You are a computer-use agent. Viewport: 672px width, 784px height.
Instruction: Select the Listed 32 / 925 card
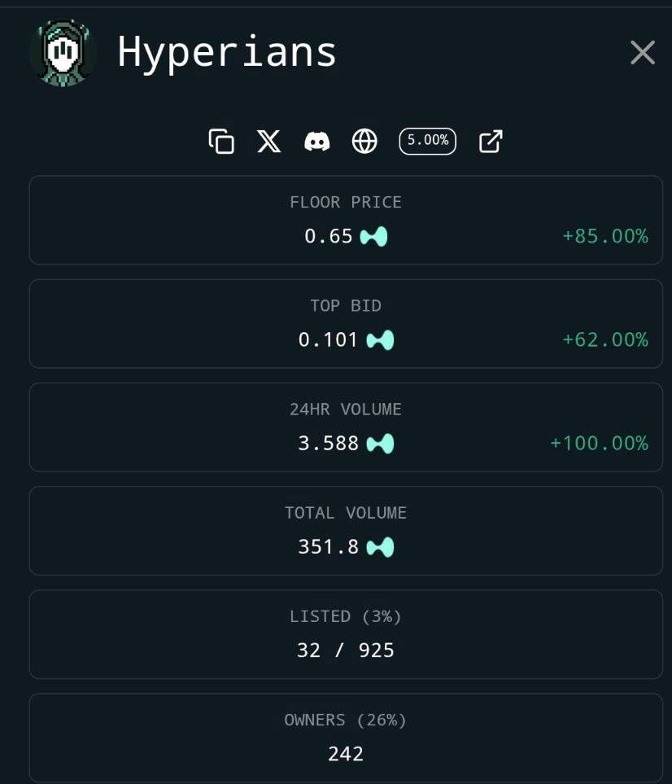click(x=346, y=634)
